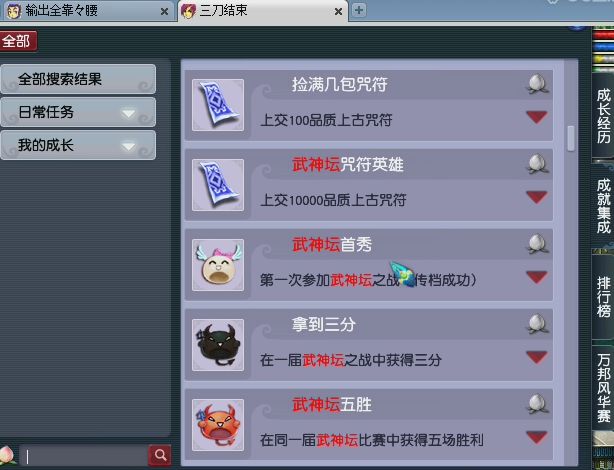Switch to the 输出全靠々腰 tab
Viewport: 614px width, 470px height.
(87, 11)
